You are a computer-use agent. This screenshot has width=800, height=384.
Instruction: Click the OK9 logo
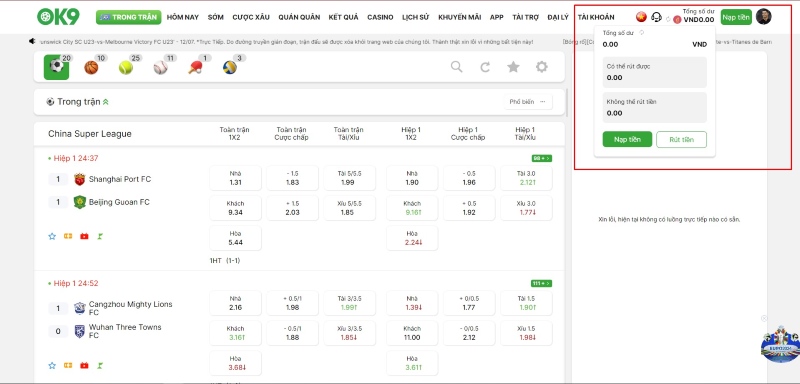point(58,17)
